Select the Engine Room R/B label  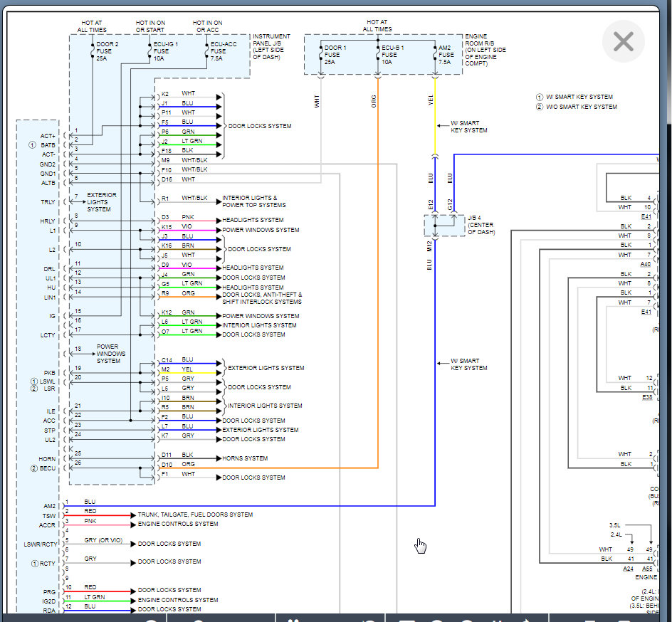[x=485, y=50]
